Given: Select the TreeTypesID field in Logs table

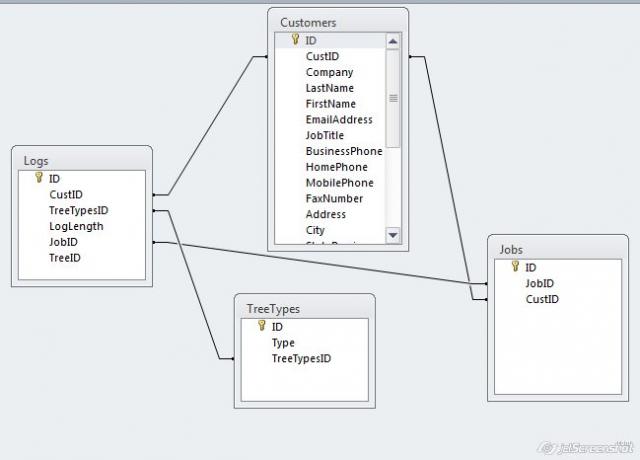Looking at the screenshot, I should click(x=82, y=210).
